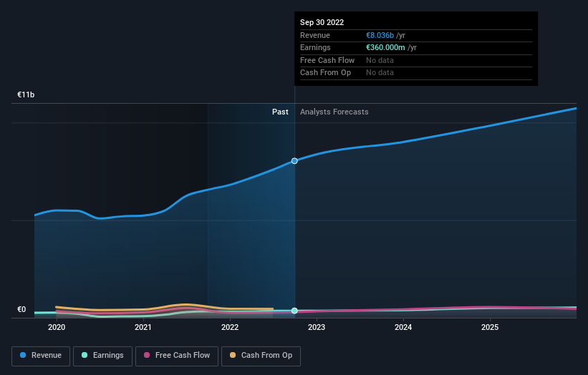Click the €0 y-axis label

(x=21, y=309)
